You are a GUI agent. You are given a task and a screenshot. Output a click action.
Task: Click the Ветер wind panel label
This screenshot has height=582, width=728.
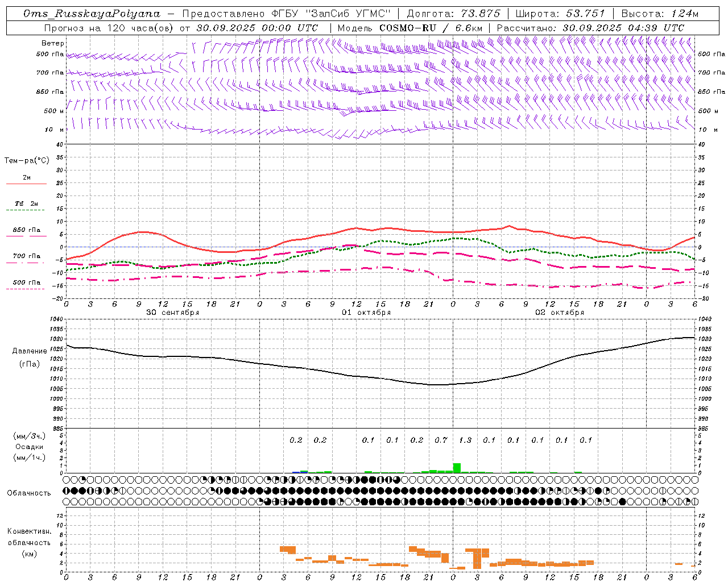point(53,43)
